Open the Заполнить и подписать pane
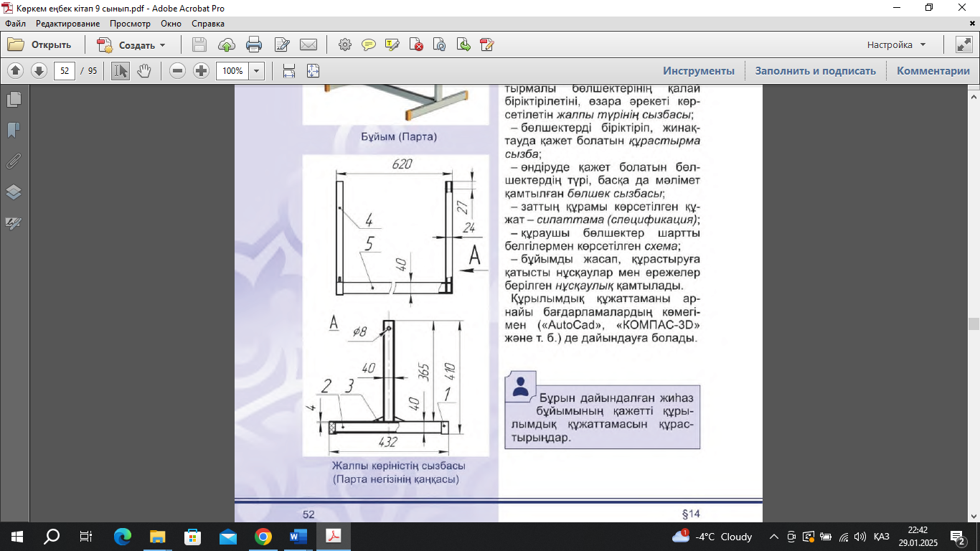 [815, 71]
